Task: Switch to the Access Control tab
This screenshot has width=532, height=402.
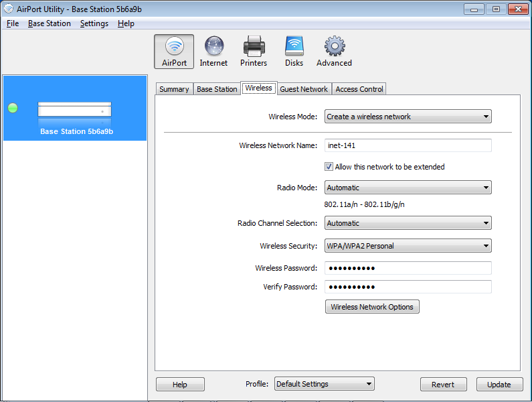Action: 359,89
